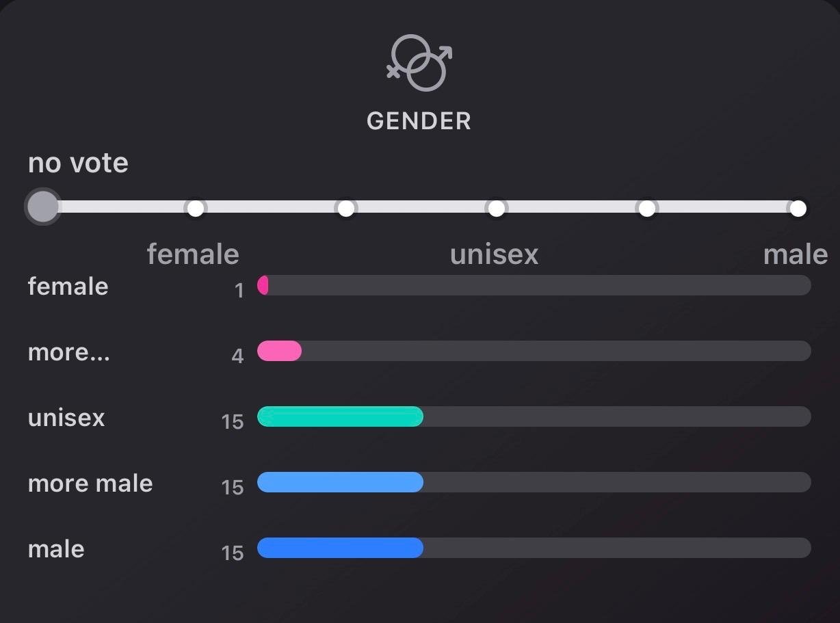
Task: Select the more male slider stop
Action: (x=647, y=208)
